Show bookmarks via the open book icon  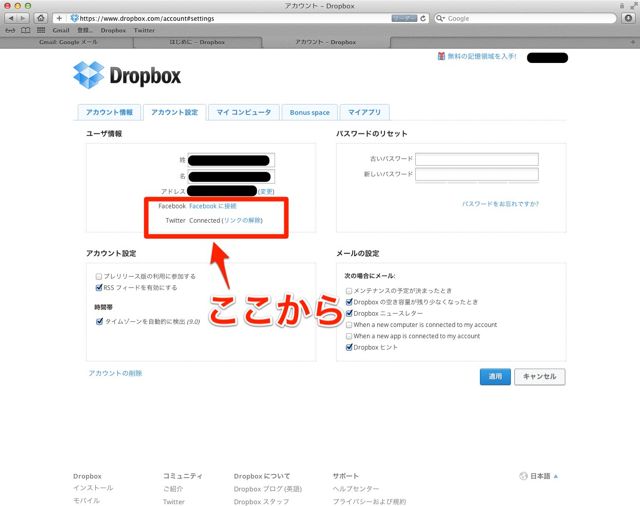pos(25,30)
